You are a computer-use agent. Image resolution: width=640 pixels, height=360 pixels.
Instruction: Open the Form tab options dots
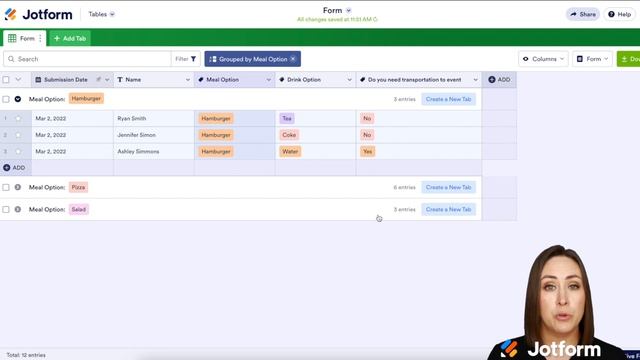[x=40, y=38]
